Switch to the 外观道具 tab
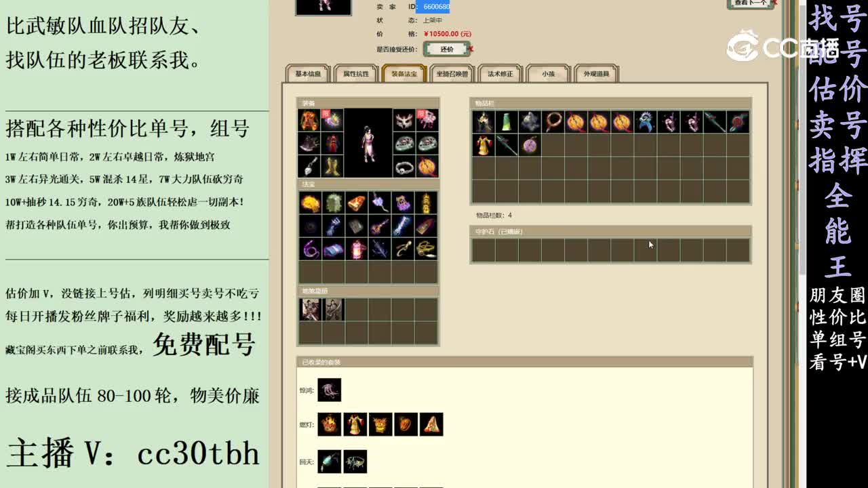 [x=596, y=74]
